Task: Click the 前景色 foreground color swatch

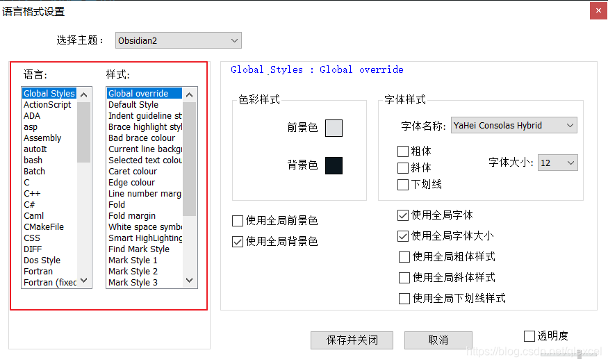Action: click(x=334, y=128)
